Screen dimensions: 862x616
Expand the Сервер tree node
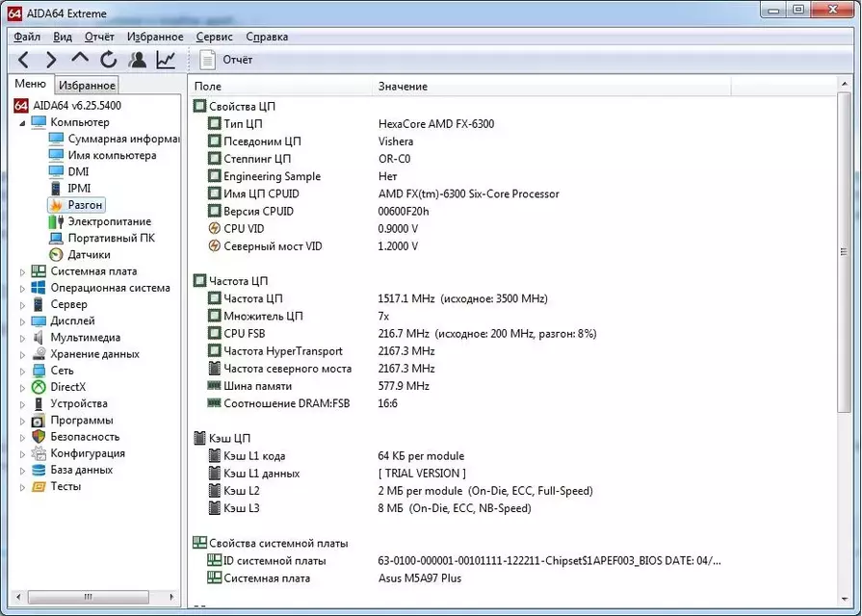22,305
